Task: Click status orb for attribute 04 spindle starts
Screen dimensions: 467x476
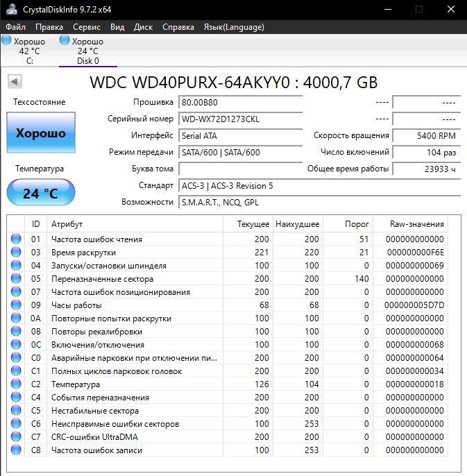Action: pyautogui.click(x=16, y=265)
